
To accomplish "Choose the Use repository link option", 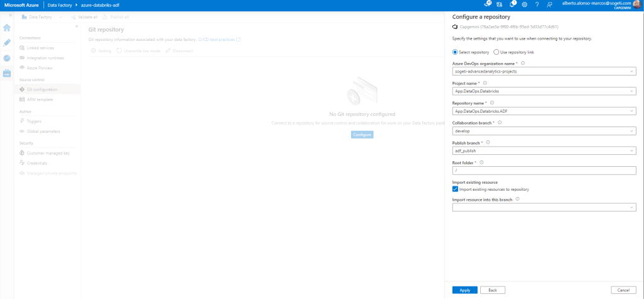I will 496,52.
